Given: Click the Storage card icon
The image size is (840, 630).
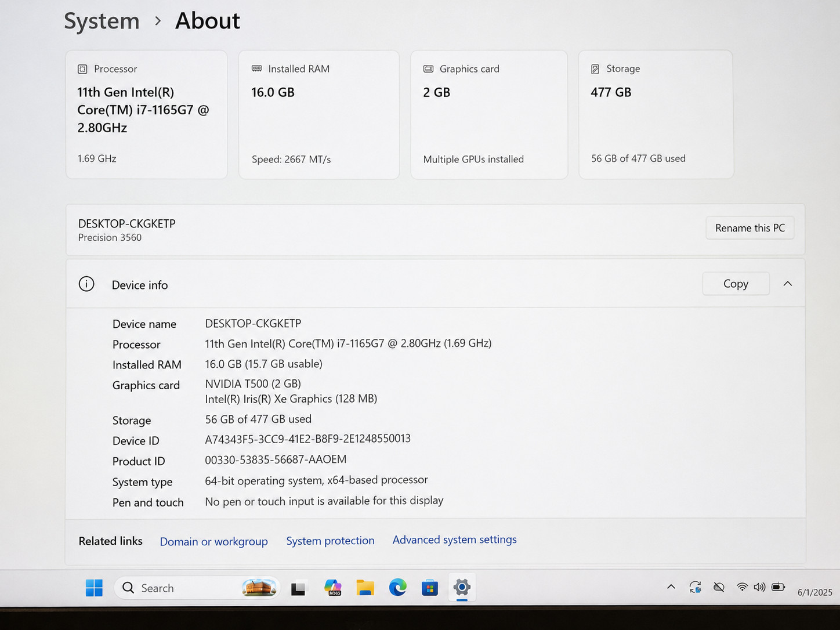Looking at the screenshot, I should (595, 69).
